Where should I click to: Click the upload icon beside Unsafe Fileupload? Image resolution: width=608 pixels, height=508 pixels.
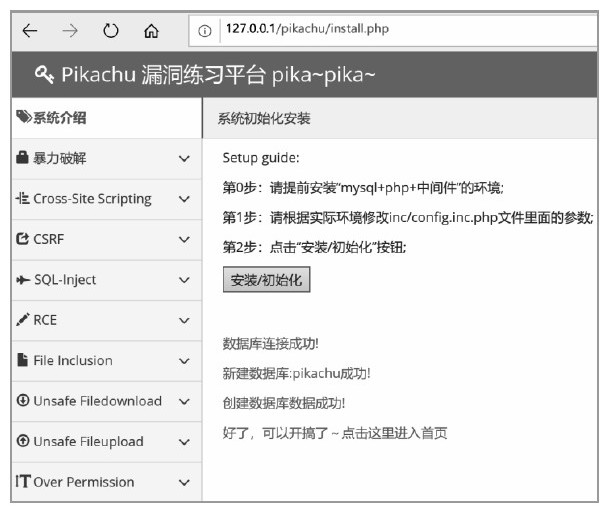[23, 441]
